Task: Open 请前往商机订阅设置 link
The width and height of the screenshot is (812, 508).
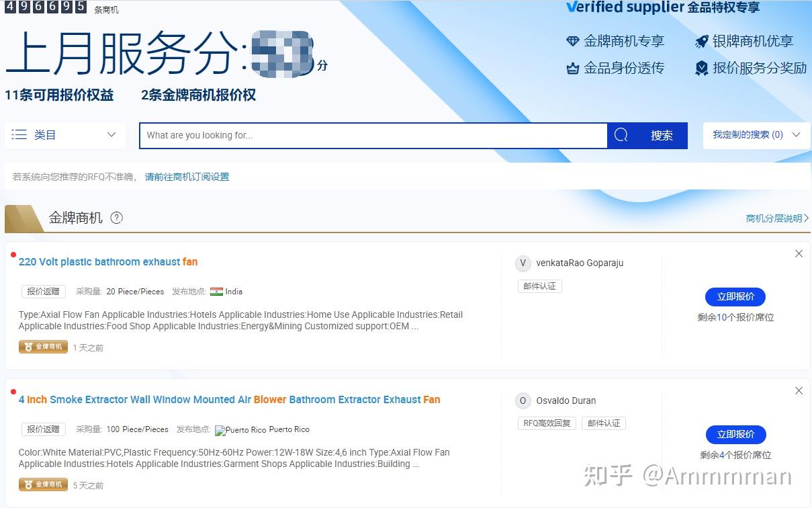Action: (186, 176)
